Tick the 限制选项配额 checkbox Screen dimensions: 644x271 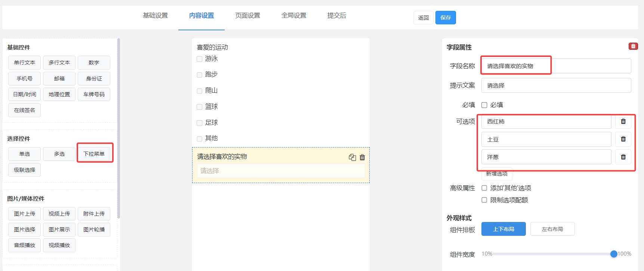pos(484,200)
